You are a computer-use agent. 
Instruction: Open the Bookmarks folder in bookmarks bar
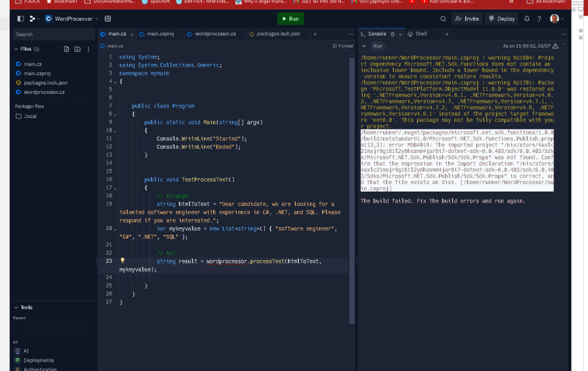click(62, 2)
